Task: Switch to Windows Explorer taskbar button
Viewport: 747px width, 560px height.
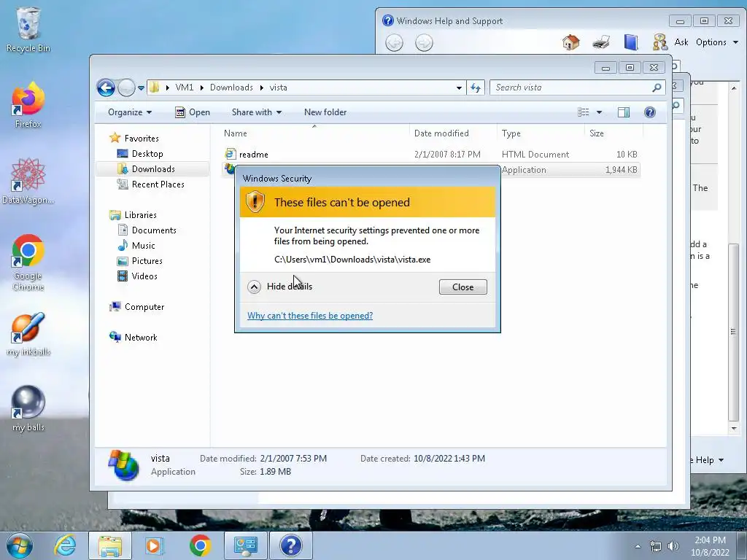Action: click(x=110, y=545)
